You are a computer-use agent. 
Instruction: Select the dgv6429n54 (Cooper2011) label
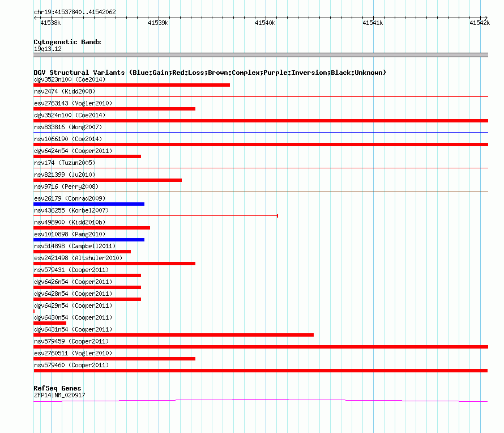click(x=73, y=305)
